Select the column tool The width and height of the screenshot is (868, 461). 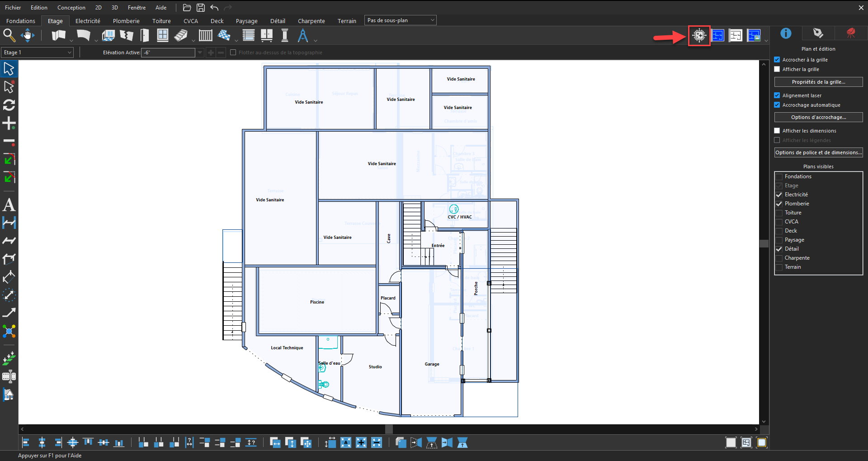pos(285,35)
